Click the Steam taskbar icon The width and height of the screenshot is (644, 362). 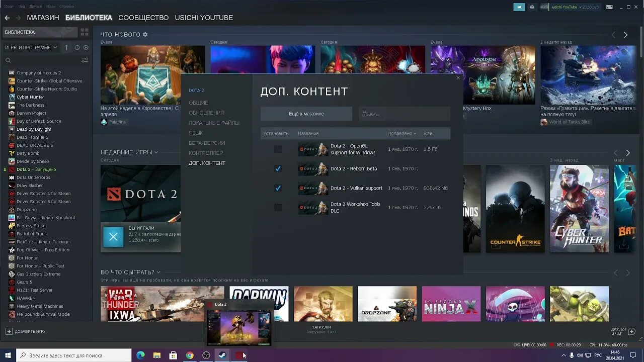pos(222,355)
